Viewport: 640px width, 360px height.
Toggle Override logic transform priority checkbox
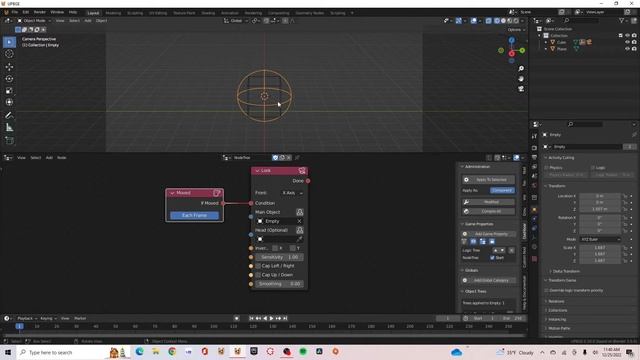tap(547, 291)
